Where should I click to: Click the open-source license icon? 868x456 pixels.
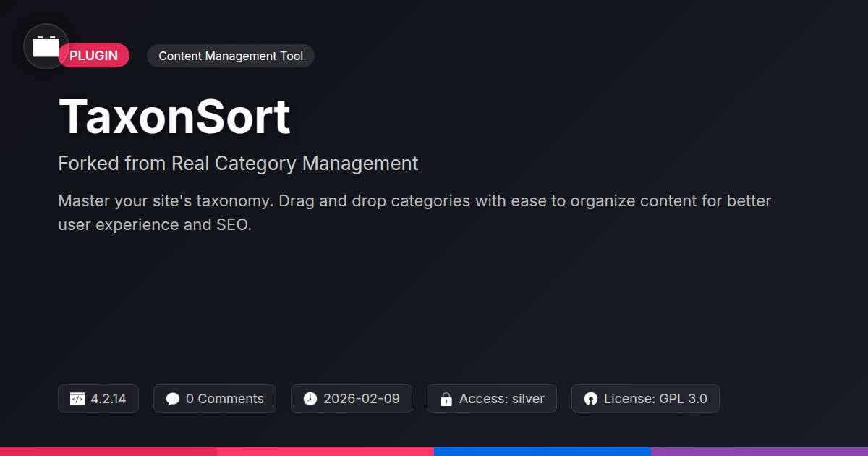coord(591,399)
